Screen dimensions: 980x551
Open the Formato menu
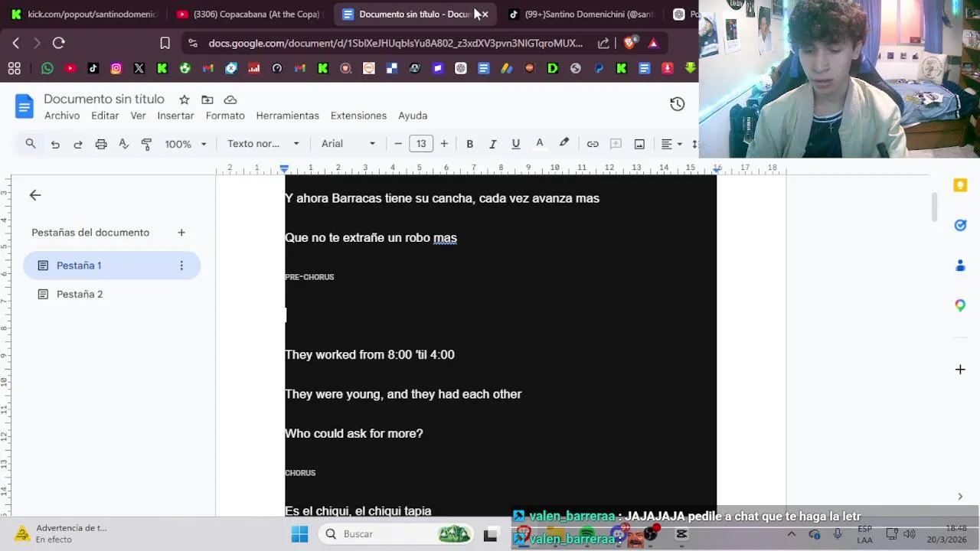(x=225, y=116)
